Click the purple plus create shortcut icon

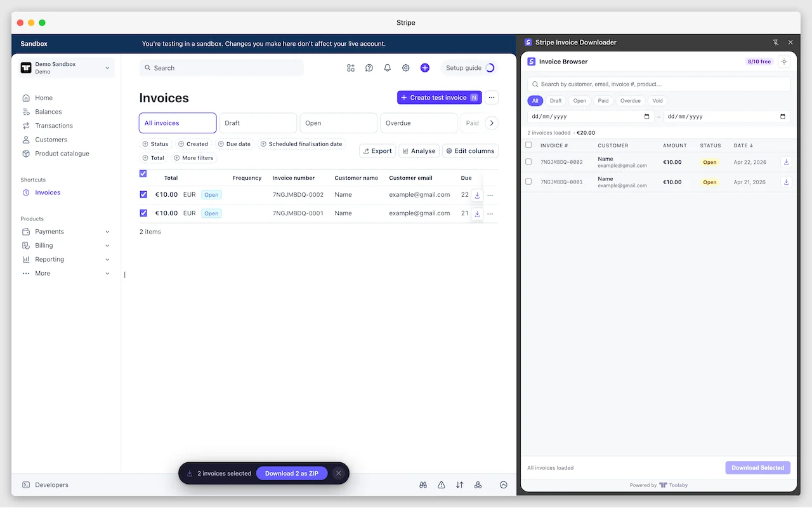tap(425, 67)
